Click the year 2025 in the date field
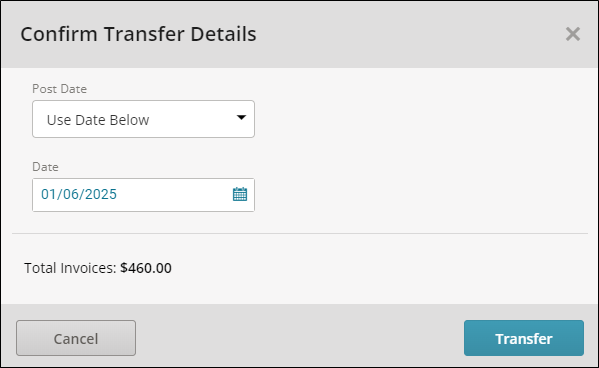 tap(100, 194)
